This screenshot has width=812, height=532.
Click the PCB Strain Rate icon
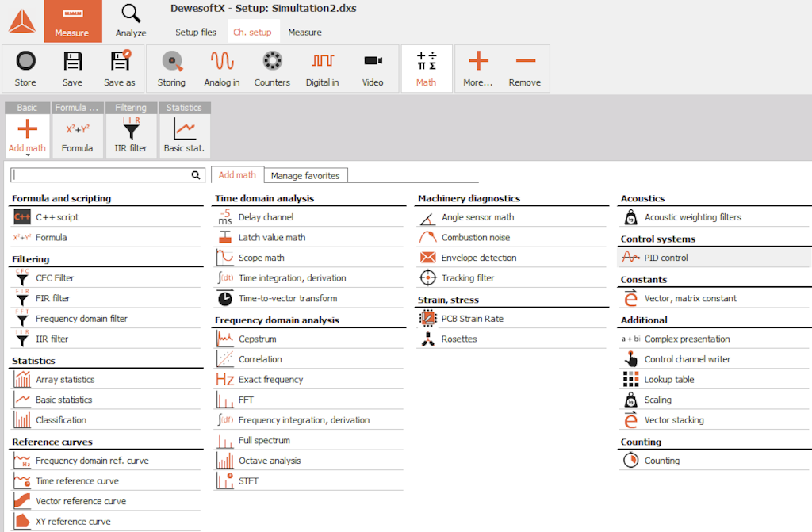coord(427,319)
